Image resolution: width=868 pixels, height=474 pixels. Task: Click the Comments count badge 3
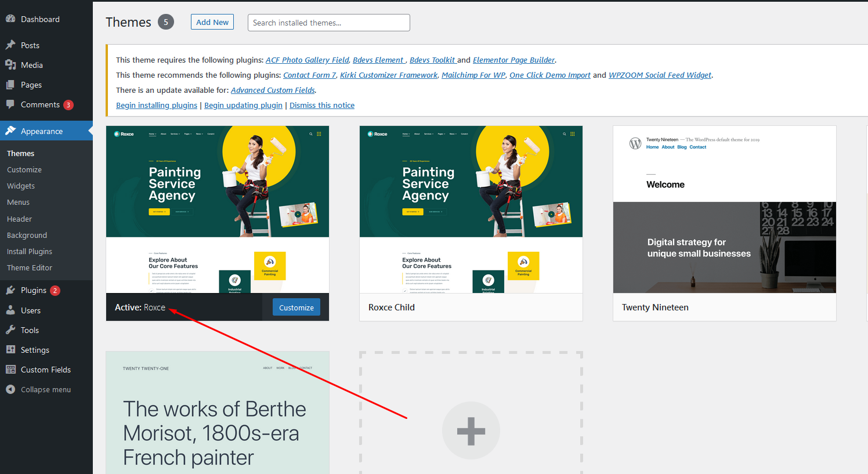68,105
